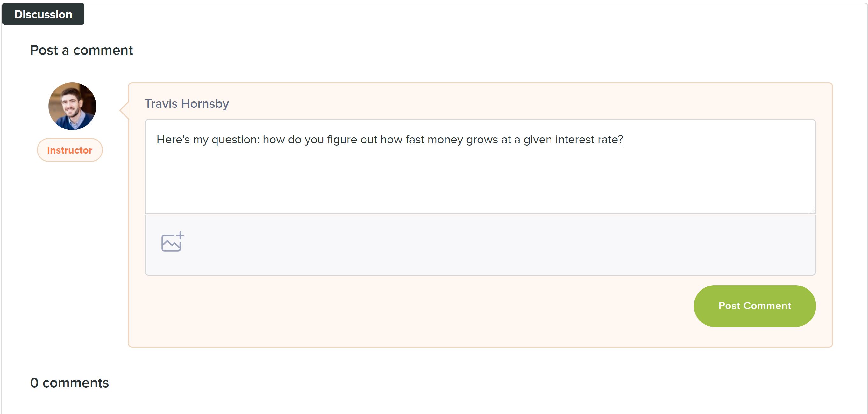Click the comment textarea's corner grip

(x=811, y=210)
